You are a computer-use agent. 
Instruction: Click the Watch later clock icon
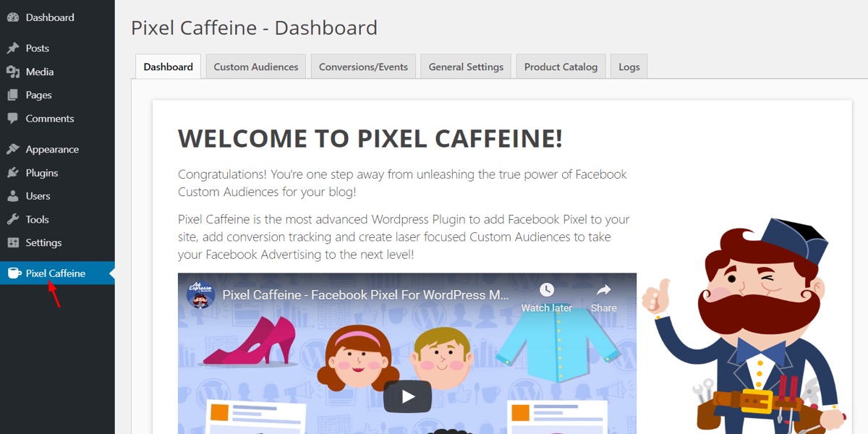[x=547, y=290]
